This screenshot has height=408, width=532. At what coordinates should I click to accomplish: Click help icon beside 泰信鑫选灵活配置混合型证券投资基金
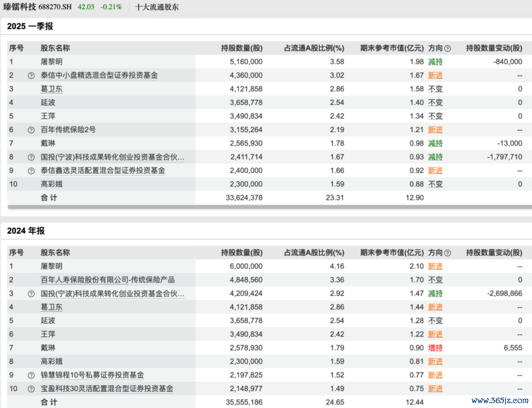(31, 171)
